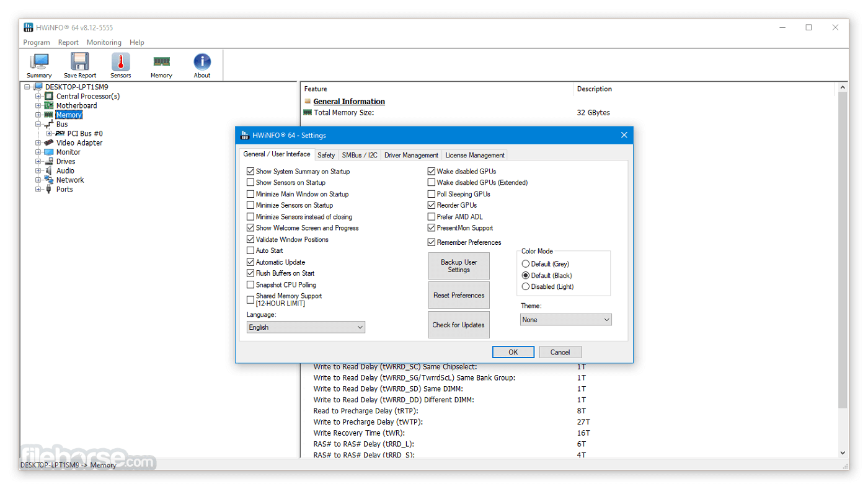Image resolution: width=868 pixels, height=489 pixels.
Task: Enable Minimize Main Window on Startup
Action: [250, 194]
